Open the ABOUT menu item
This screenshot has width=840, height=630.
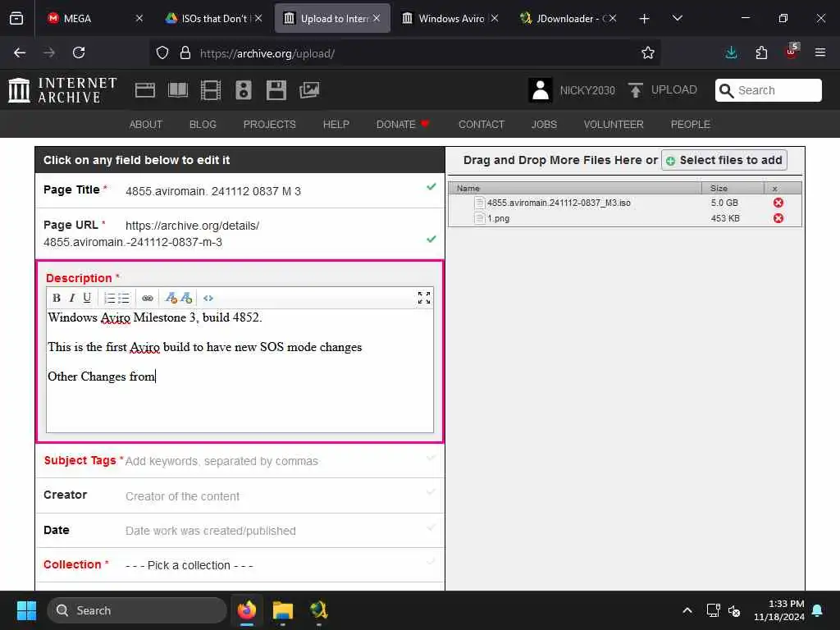pyautogui.click(x=146, y=125)
